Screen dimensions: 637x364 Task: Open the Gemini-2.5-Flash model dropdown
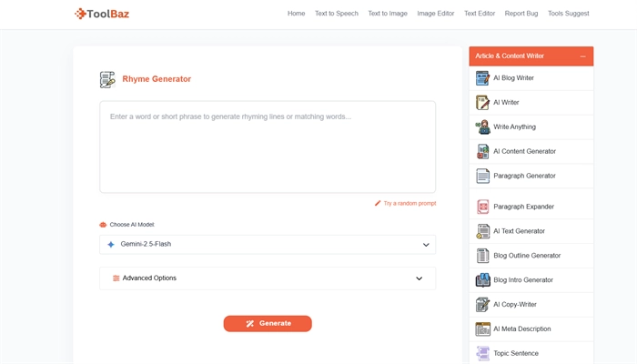[x=268, y=245]
